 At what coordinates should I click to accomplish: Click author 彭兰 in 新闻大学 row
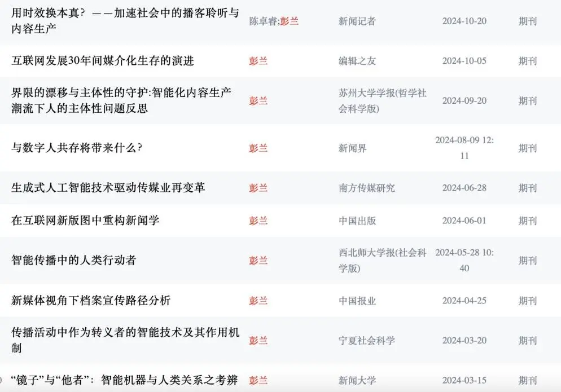[x=258, y=380]
